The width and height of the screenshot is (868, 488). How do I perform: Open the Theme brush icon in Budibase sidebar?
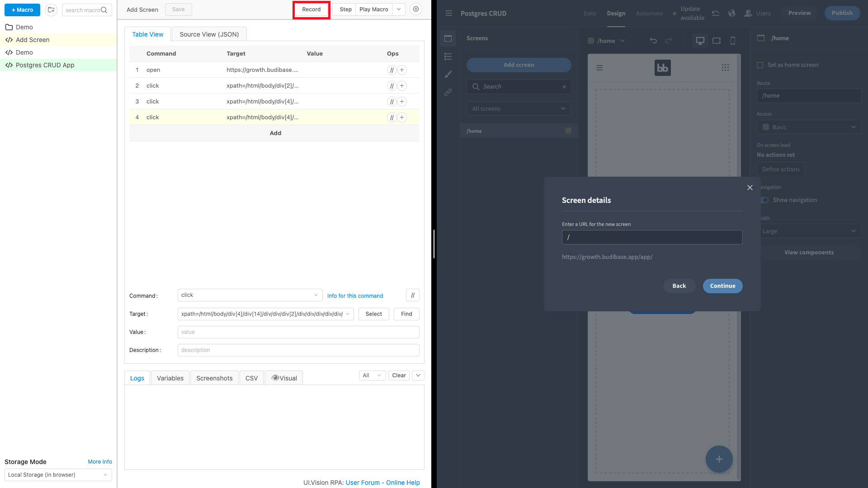448,74
